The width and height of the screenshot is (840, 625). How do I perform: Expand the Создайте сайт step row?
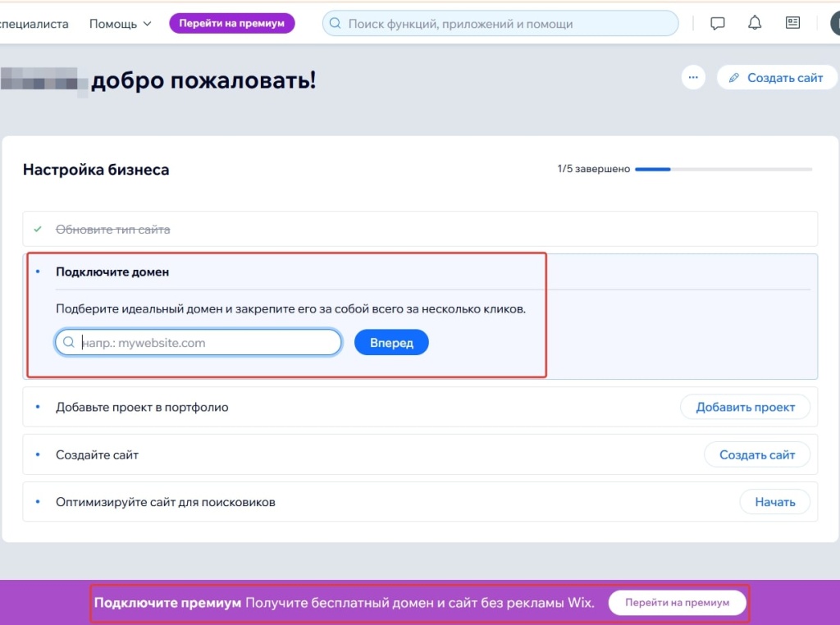pyautogui.click(x=420, y=454)
